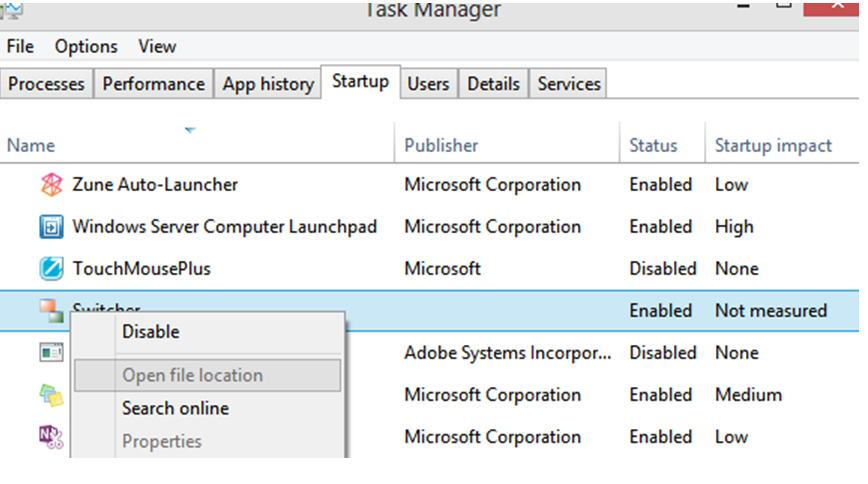The image size is (868, 484).
Task: Click the Switcher row icon
Action: coord(51,311)
